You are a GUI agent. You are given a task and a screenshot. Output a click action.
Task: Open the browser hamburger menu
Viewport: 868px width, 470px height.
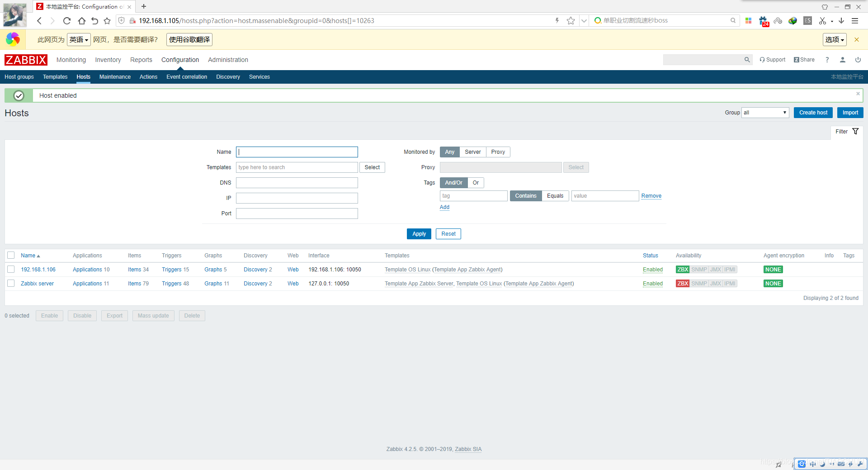pos(855,21)
